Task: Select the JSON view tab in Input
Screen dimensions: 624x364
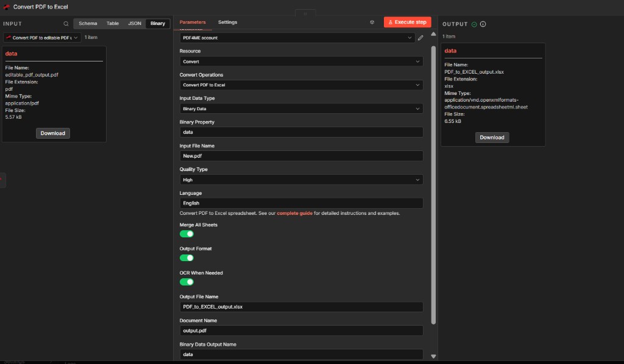Action: [135, 24]
